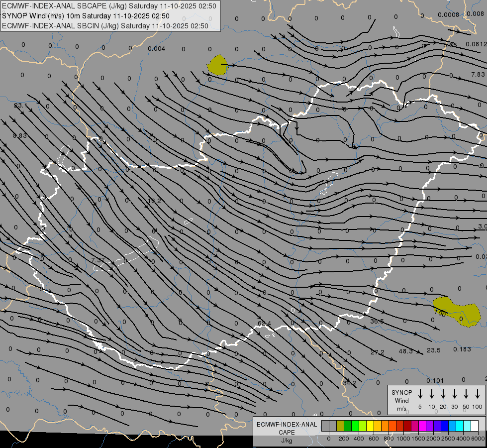Viewport: 487px width, 448px height.
Task: Click the 0.101 value on the map
Action: click(435, 380)
